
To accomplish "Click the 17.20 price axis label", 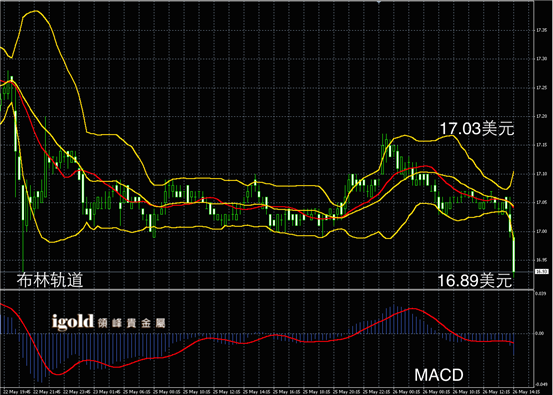I will click(x=542, y=116).
